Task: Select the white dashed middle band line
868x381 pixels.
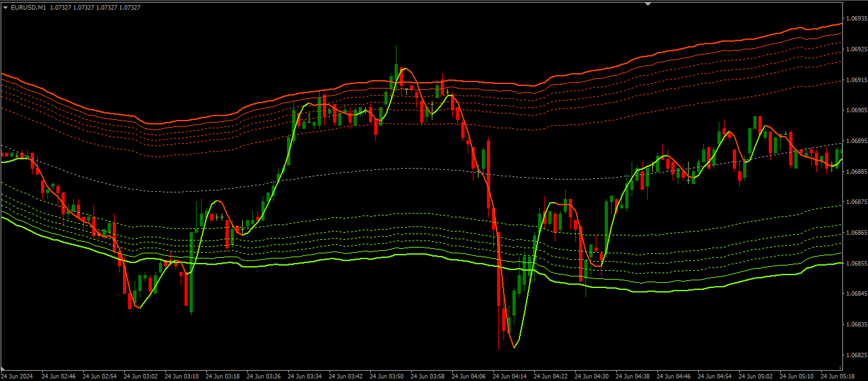Action: tap(384, 168)
